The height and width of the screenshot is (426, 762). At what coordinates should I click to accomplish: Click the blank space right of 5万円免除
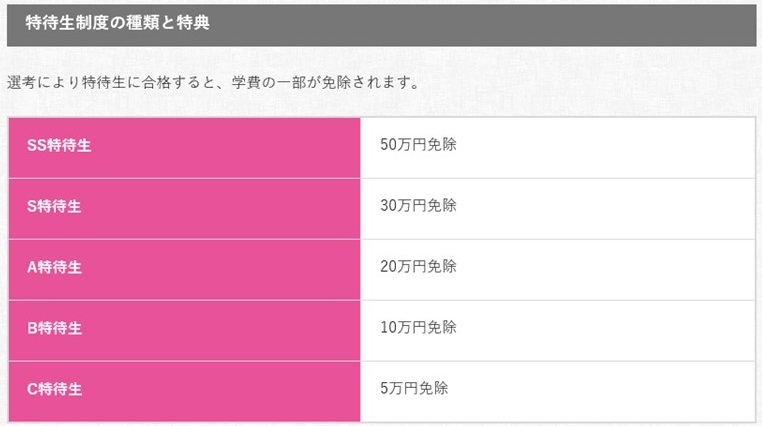(603, 392)
